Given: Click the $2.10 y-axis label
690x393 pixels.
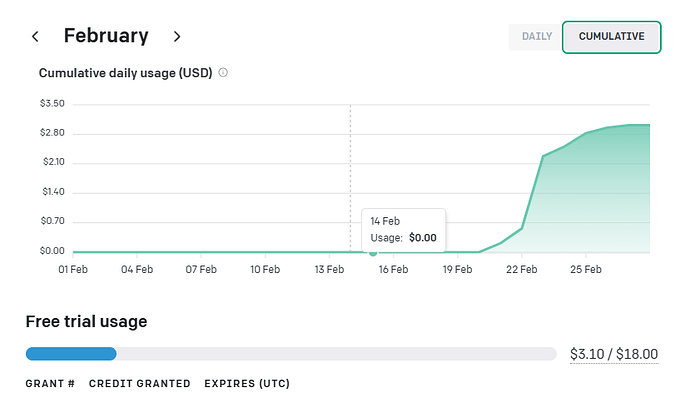Looking at the screenshot, I should coord(54,162).
